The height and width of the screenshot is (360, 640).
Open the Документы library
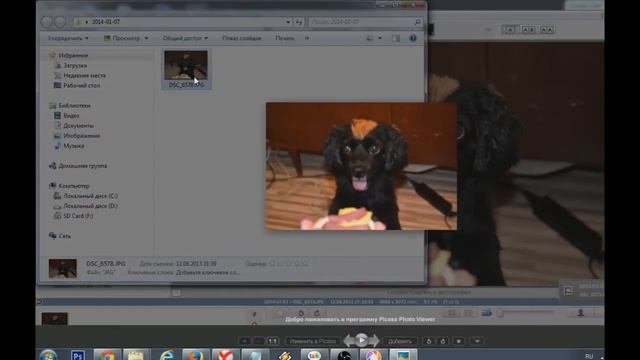(78, 126)
